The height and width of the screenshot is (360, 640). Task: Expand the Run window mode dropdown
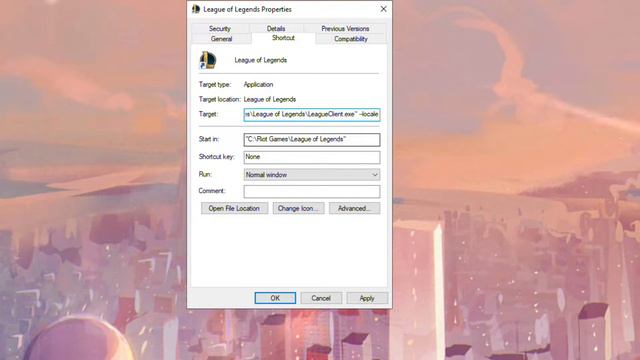click(x=312, y=175)
